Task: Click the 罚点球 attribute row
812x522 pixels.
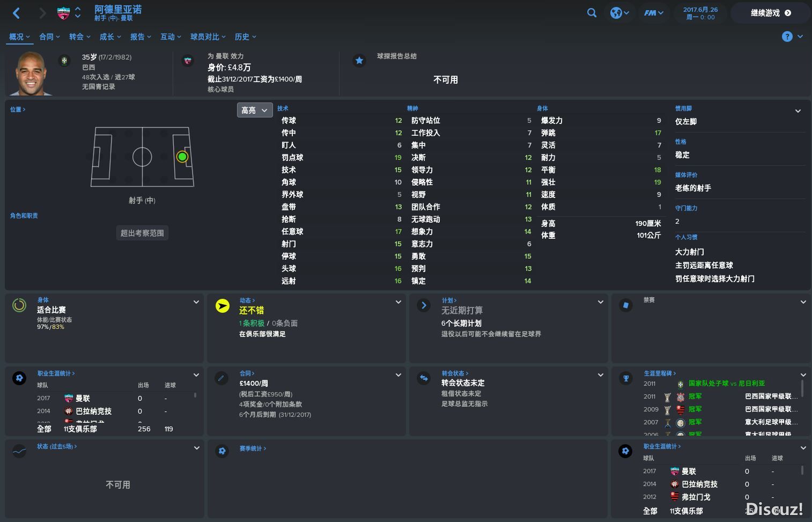Action: (x=342, y=158)
